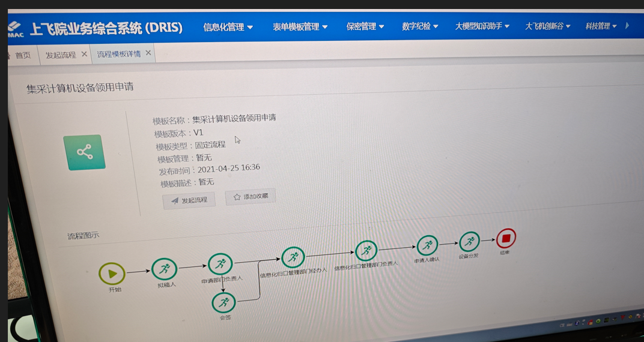Click the green share template icon
644x342 pixels.
coord(85,152)
